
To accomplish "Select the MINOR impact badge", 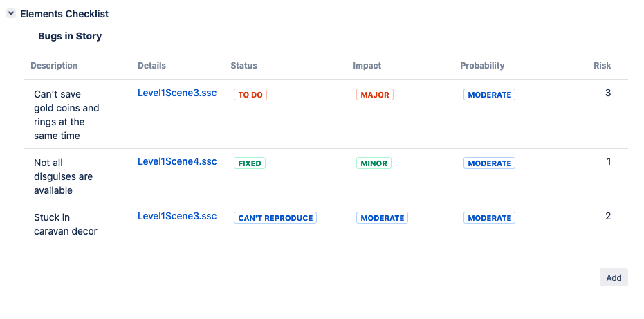I will pos(374,163).
